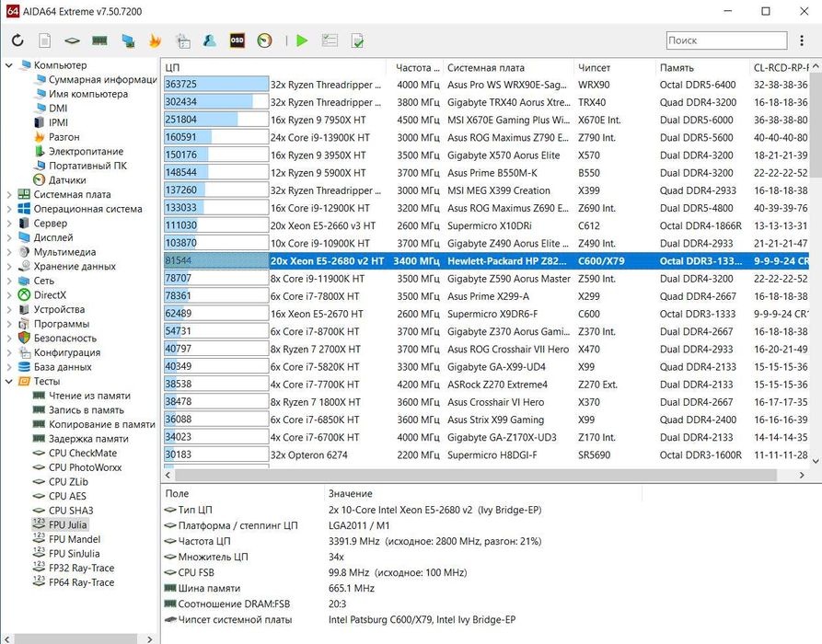
Task: Click the checked document results icon
Action: coord(356,40)
